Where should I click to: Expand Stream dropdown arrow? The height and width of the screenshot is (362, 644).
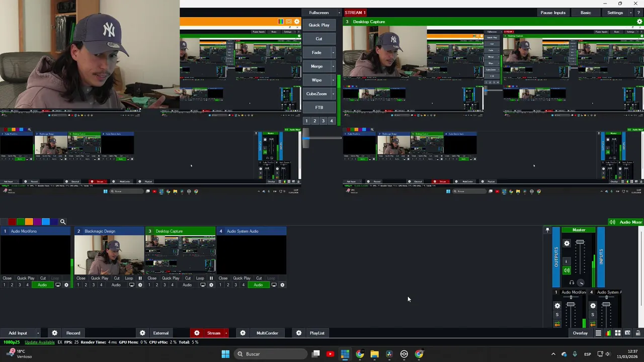[226, 333]
